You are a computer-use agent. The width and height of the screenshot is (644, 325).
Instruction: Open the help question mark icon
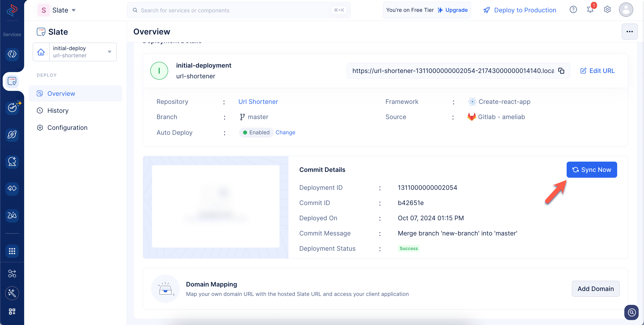[573, 10]
